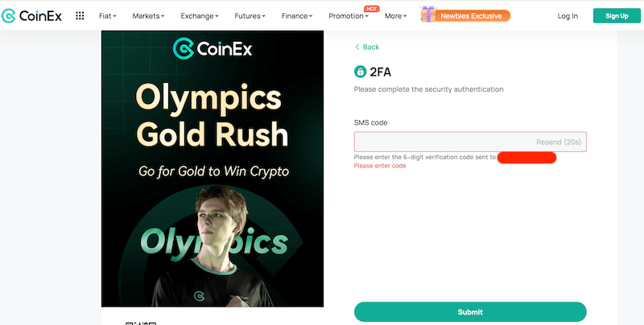Expand the Fiat dropdown menu
Screen dimensions: 644x325
pos(107,16)
